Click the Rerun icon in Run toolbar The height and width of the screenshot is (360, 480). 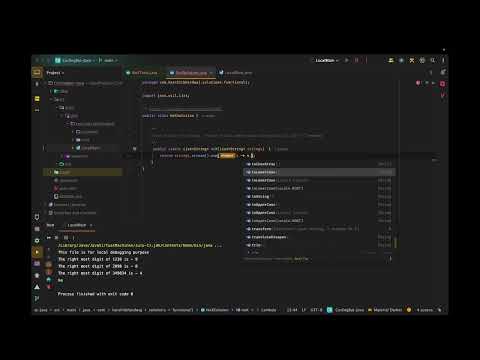(49, 238)
